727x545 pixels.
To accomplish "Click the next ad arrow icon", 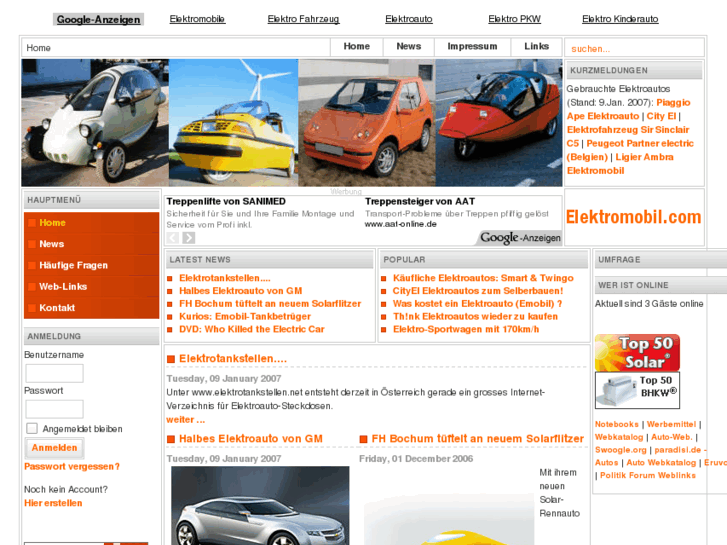I will [188, 238].
